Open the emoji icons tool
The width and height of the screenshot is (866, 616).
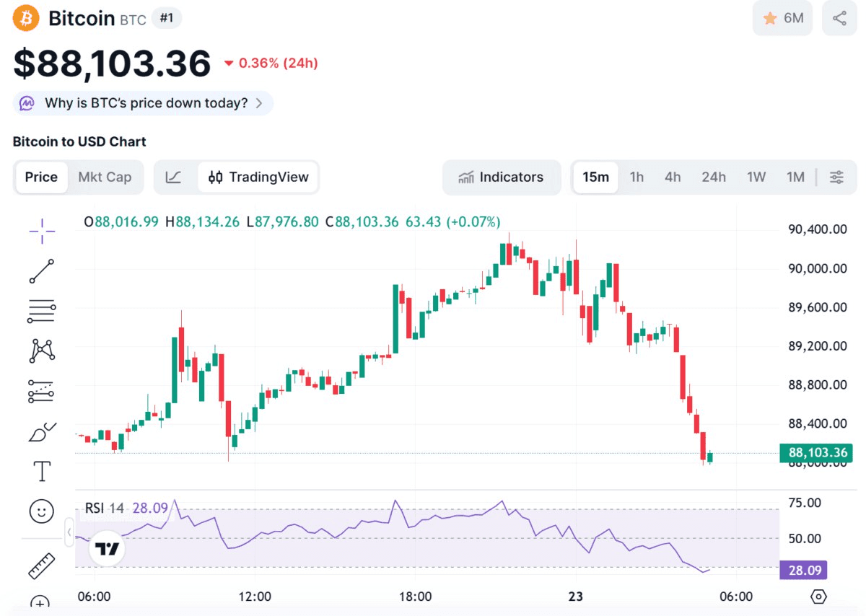(x=42, y=511)
